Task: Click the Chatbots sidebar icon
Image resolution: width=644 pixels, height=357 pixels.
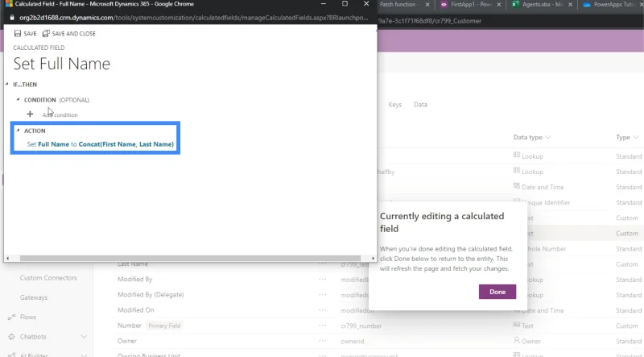Action: pyautogui.click(x=11, y=336)
